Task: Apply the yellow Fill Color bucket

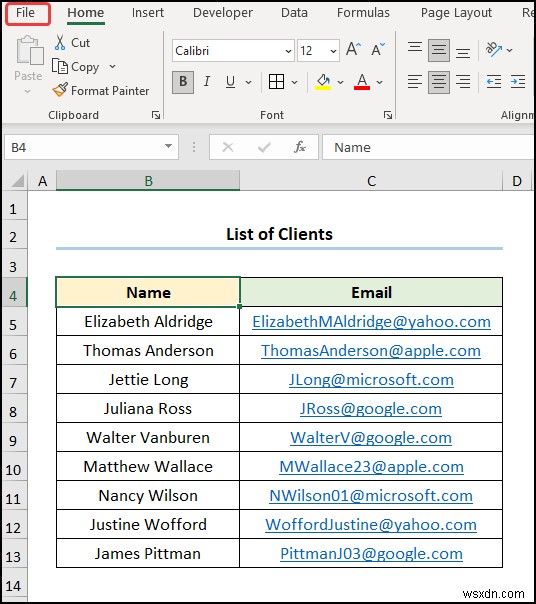Action: (x=323, y=82)
